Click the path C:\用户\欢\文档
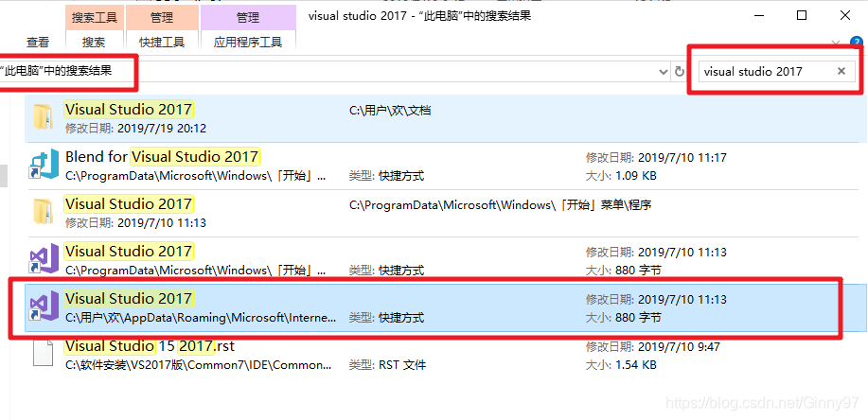The height and width of the screenshot is (420, 868). [390, 111]
